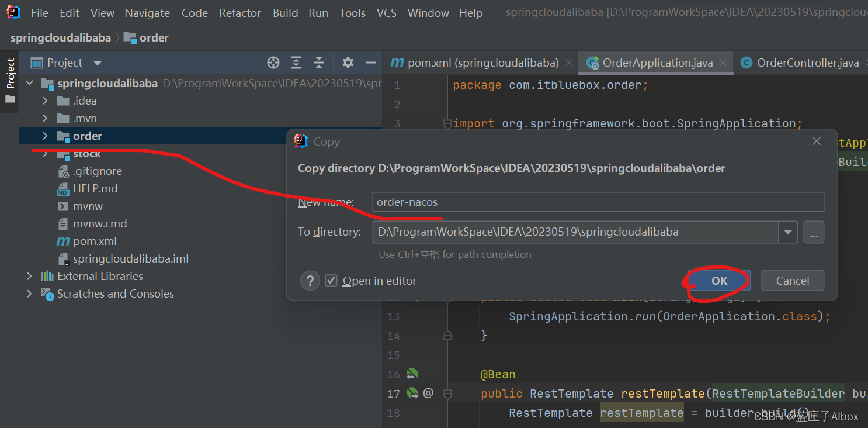Expand the .idea folder
Screen dimensions: 868x428
45,101
